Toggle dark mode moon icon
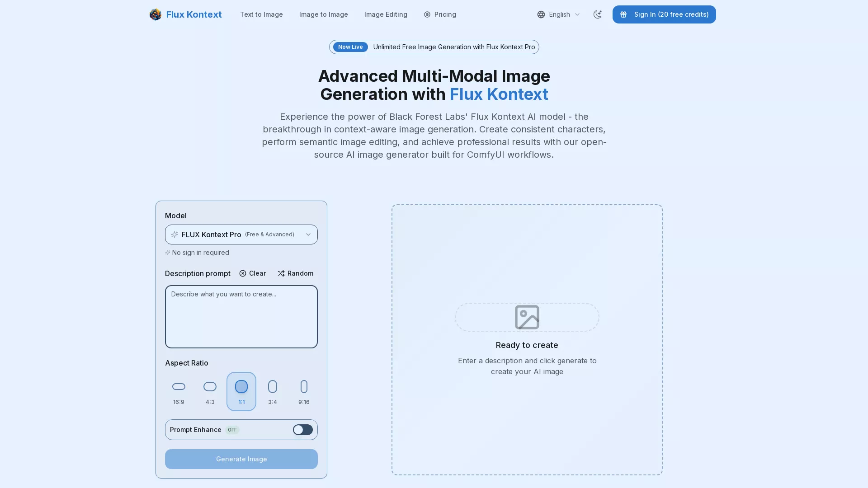The image size is (868, 488). 597,14
